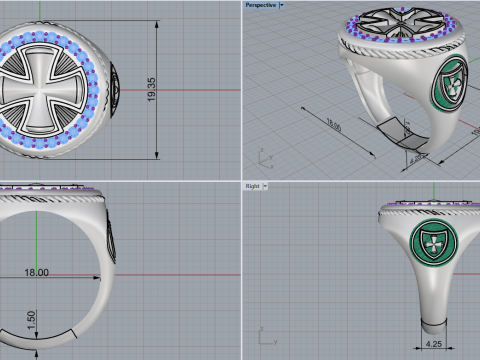Select the green shield emblem in Right view
The height and width of the screenshot is (360, 480).
pyautogui.click(x=434, y=243)
